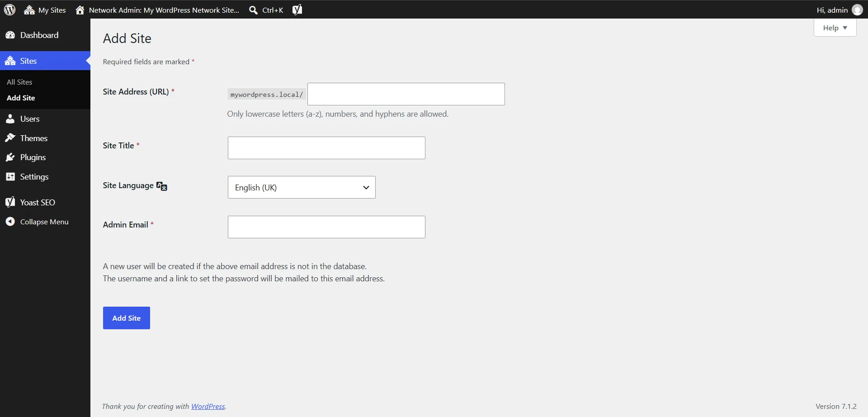Click the Users person icon
The image size is (868, 417).
10,119
